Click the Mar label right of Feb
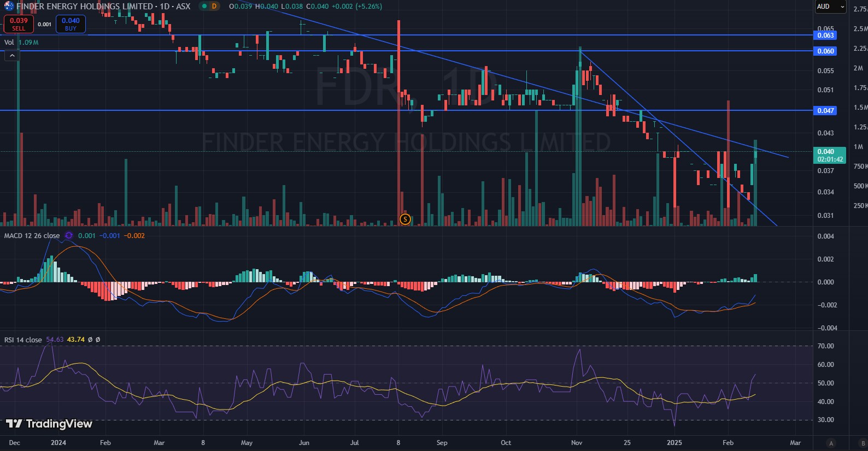Viewport: 868px width, 451px height. pos(795,443)
